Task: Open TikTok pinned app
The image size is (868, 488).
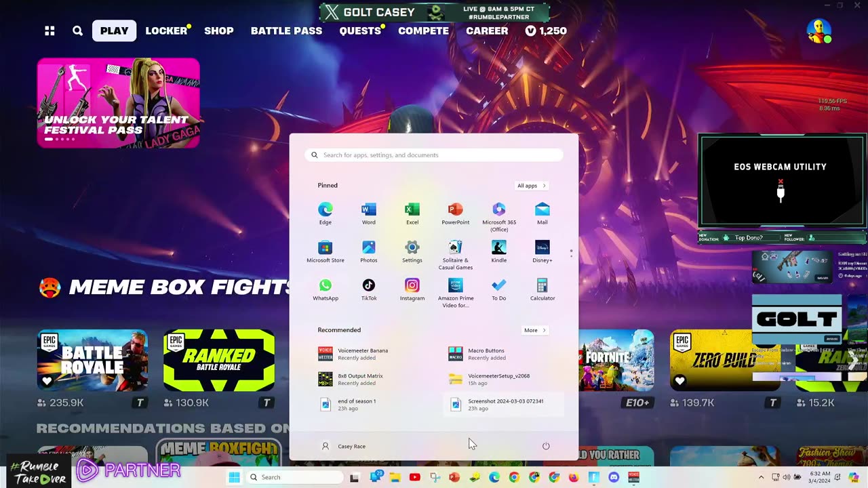Action: [369, 289]
